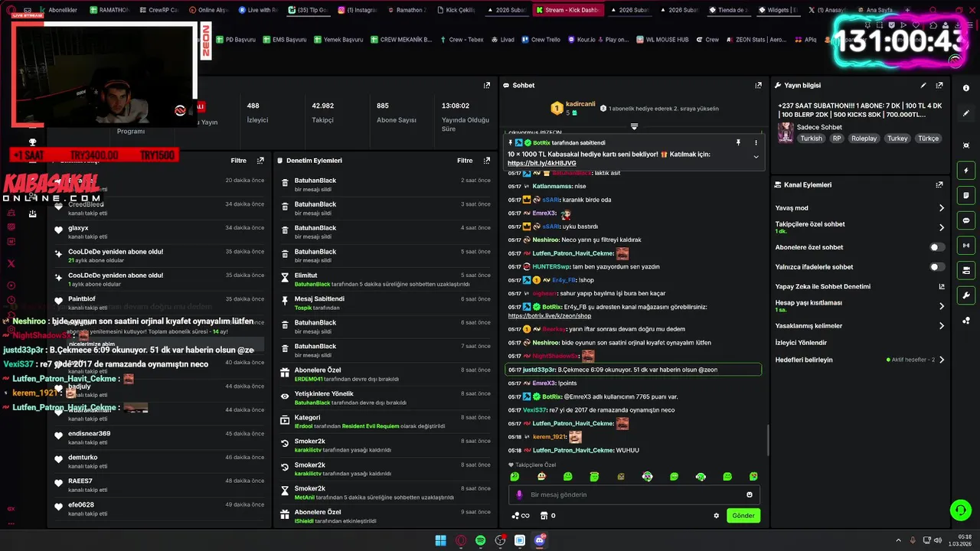
Task: Pop out the Denetim Eylemleri panel
Action: coord(487,161)
